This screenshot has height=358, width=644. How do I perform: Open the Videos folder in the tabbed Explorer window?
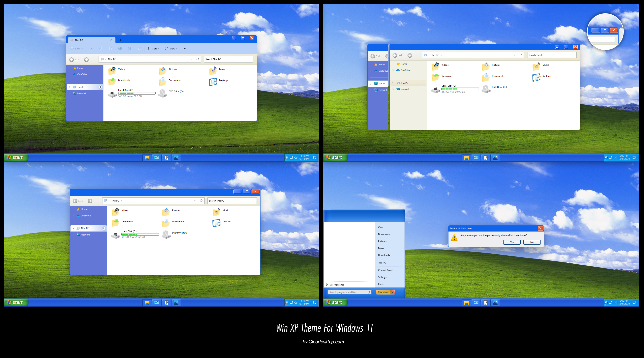117,70
